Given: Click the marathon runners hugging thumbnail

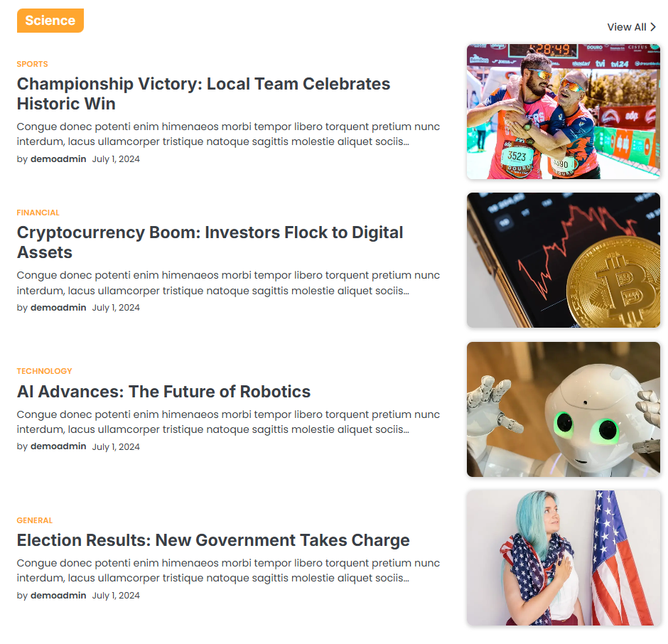Looking at the screenshot, I should [564, 111].
